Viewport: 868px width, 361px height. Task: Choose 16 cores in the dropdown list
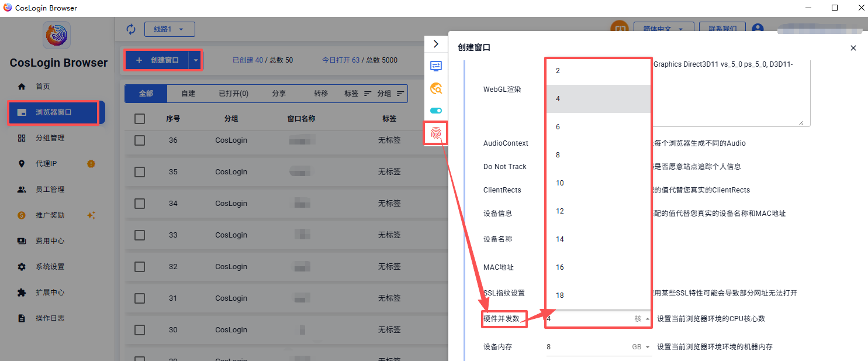click(x=599, y=267)
